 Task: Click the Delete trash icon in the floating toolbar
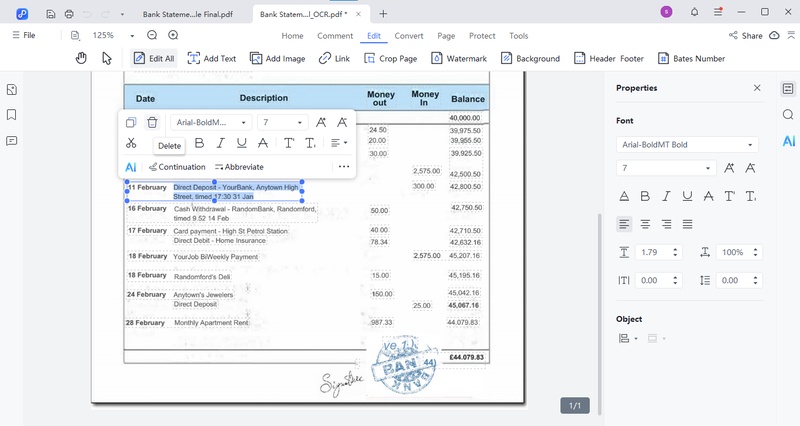152,122
